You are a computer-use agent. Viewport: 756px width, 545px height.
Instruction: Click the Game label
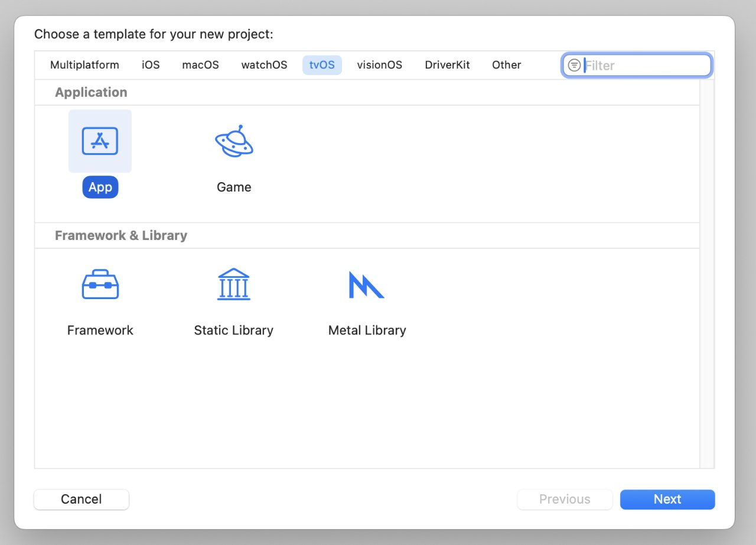[234, 187]
